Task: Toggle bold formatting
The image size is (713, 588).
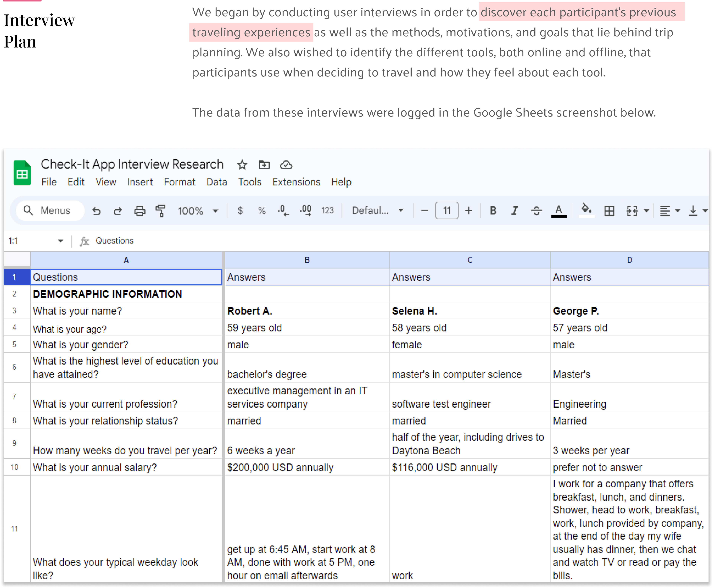Action: pyautogui.click(x=493, y=211)
